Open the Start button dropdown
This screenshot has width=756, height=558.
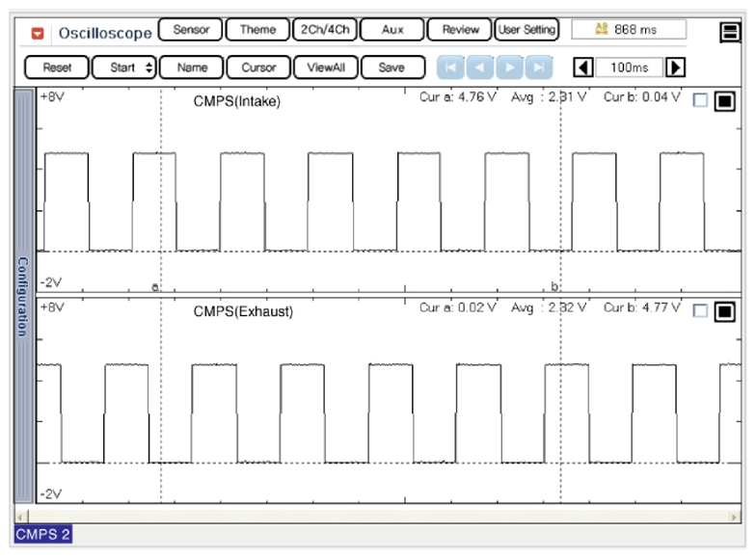click(148, 67)
